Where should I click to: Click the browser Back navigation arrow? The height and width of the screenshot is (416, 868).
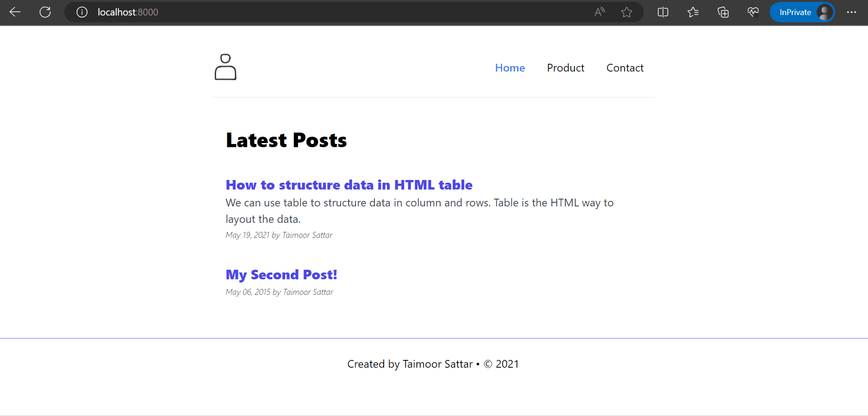(x=15, y=12)
